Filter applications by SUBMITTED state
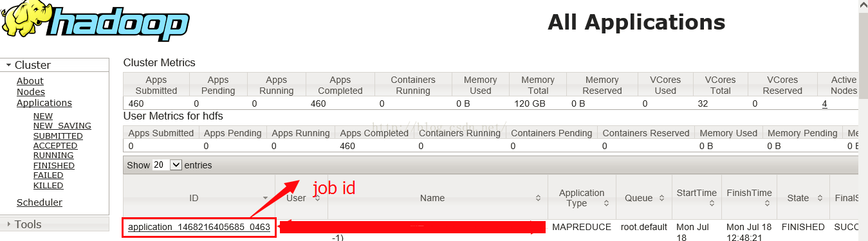Screen dimensions: 868x241 coord(58,136)
